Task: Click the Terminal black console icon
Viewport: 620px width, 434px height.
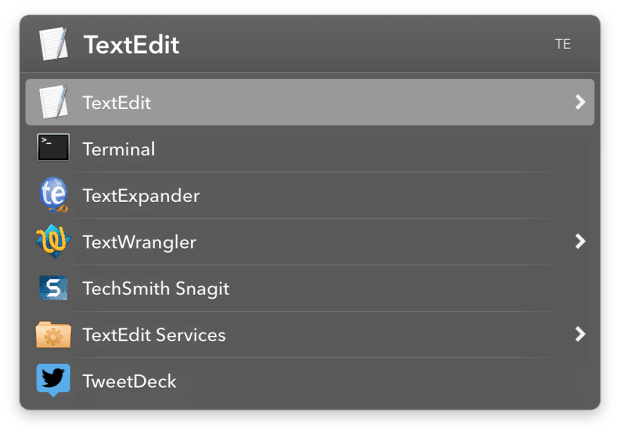Action: tap(53, 149)
